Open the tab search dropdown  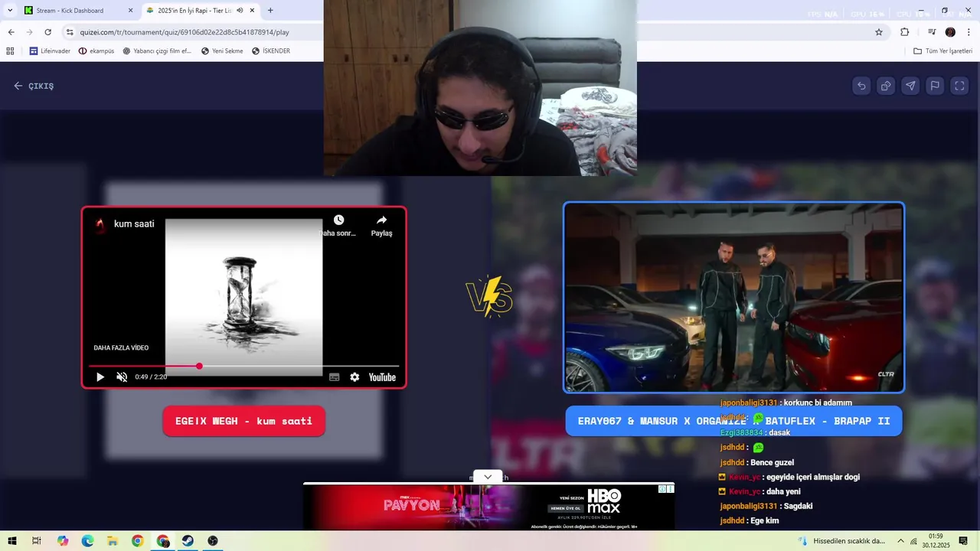tap(10, 11)
